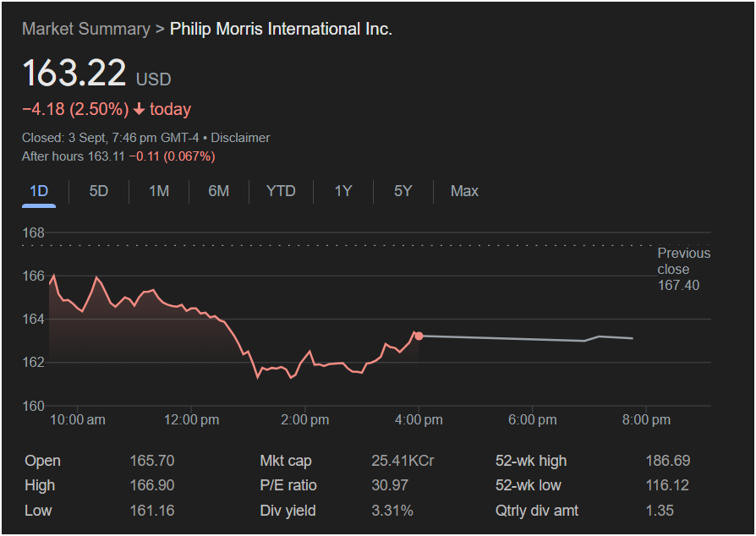
Task: Click the 52-wk low value 116.12
Action: [x=667, y=485]
